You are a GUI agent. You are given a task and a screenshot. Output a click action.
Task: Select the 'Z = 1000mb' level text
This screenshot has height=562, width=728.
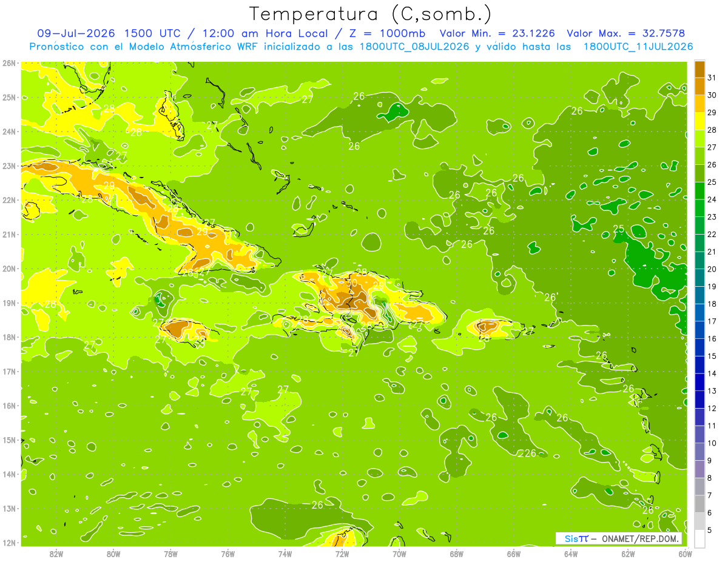(x=386, y=33)
